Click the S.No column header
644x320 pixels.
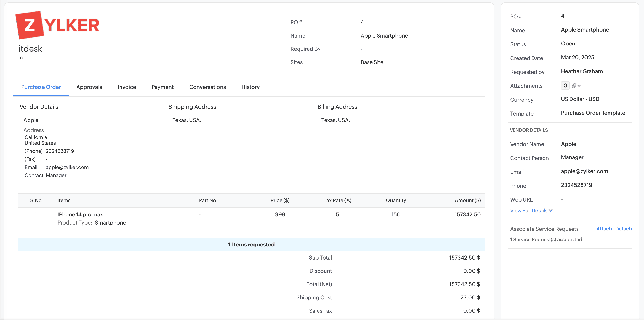coord(36,200)
